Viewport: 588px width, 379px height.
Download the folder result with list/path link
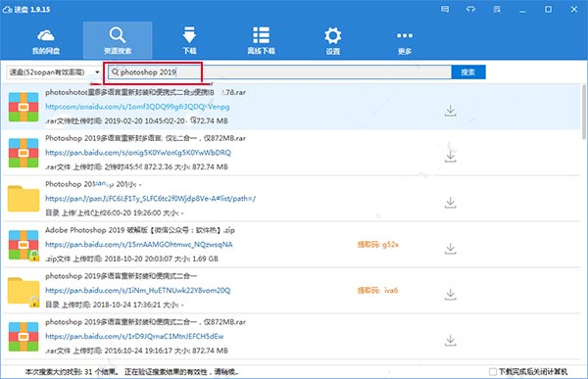point(451,203)
